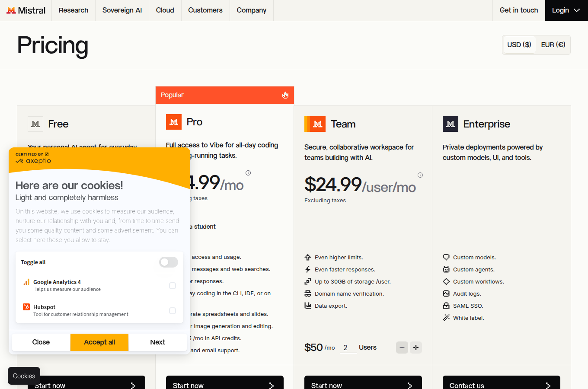Click the Mistral logo in header

click(x=26, y=10)
